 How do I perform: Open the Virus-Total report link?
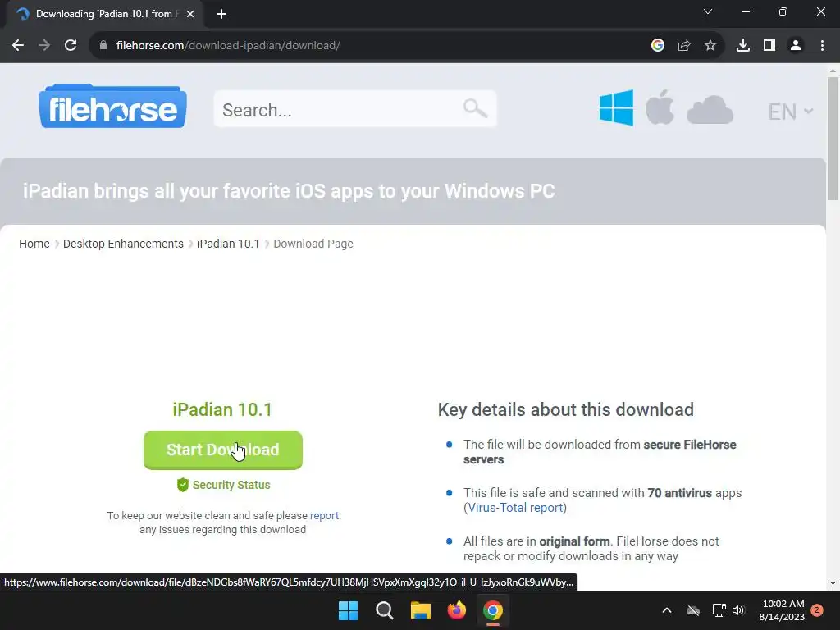click(515, 507)
